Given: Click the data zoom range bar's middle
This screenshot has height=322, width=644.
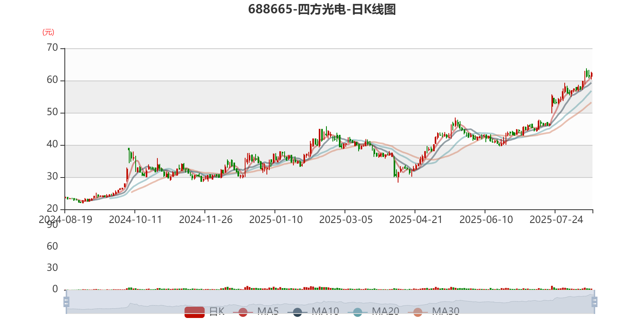Looking at the screenshot, I should click(x=330, y=301).
